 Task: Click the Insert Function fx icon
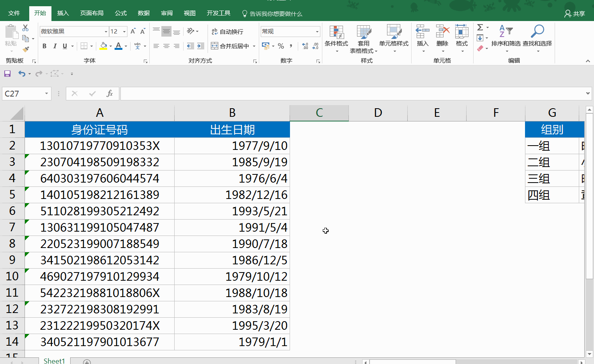pyautogui.click(x=110, y=93)
